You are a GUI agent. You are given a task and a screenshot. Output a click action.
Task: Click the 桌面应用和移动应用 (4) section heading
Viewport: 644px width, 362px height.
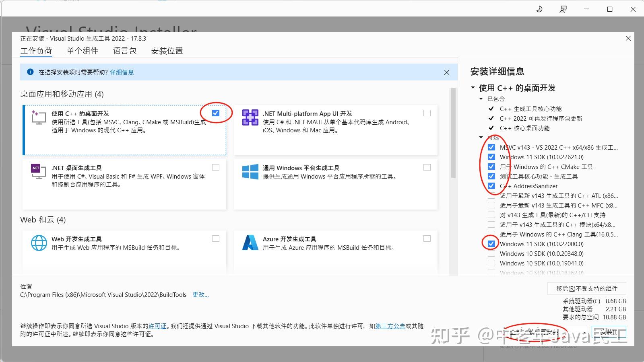(x=62, y=94)
